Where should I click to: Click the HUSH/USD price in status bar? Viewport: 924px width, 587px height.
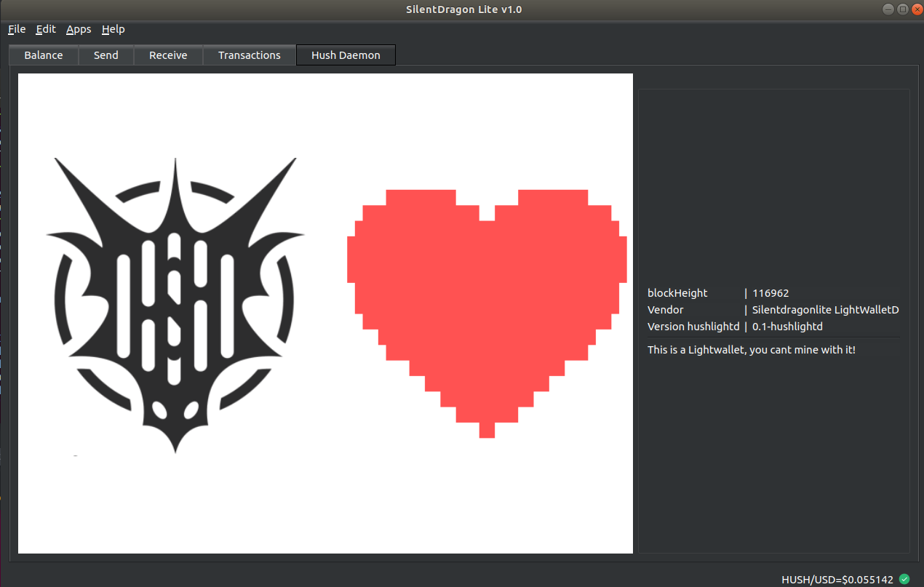coord(837,580)
